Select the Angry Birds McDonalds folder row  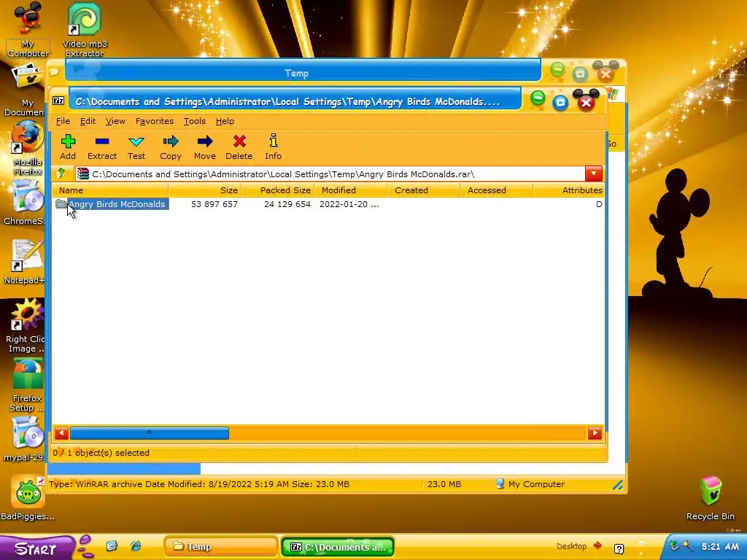pyautogui.click(x=328, y=204)
